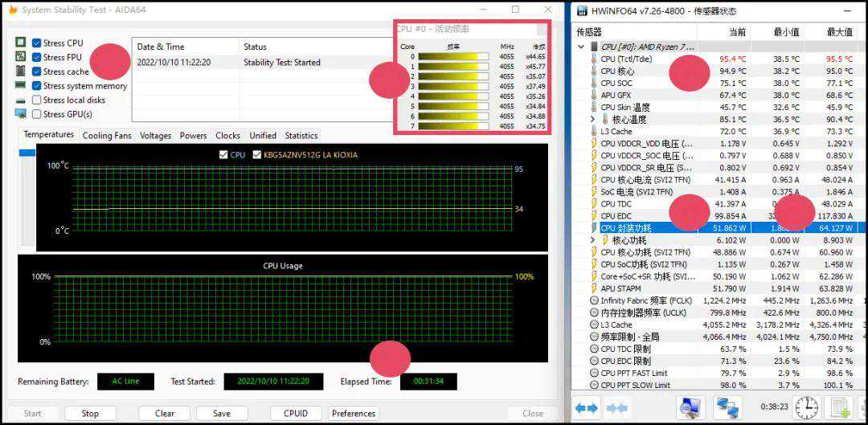Click the faded collapse-columns arrows icon

coord(617,407)
